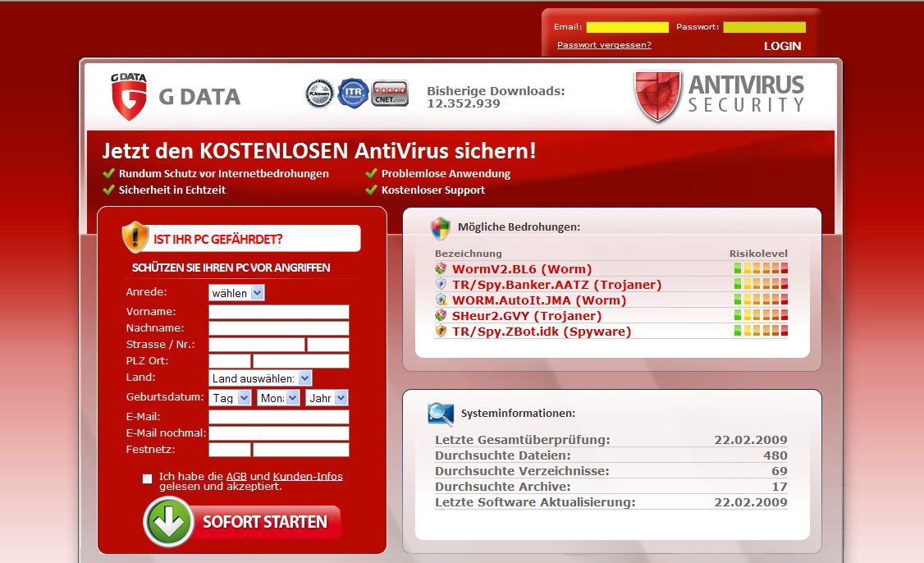924x563 pixels.
Task: Click the Letzte Gesamtüberprüfung date 22.02.2009
Action: click(x=751, y=440)
